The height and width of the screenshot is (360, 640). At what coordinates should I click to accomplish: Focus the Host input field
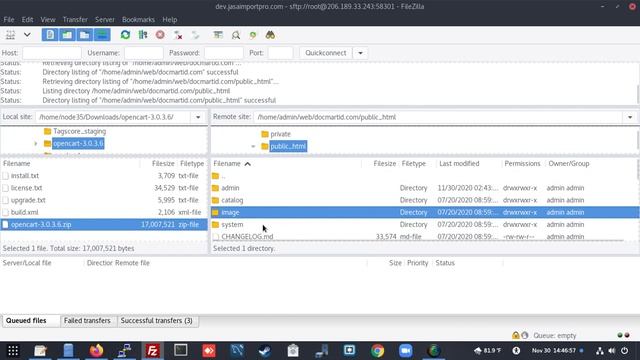[x=52, y=53]
